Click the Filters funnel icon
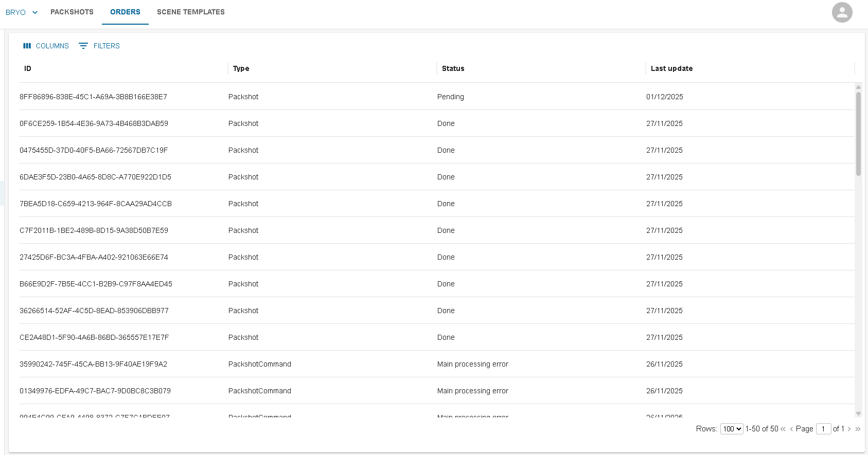 [83, 46]
